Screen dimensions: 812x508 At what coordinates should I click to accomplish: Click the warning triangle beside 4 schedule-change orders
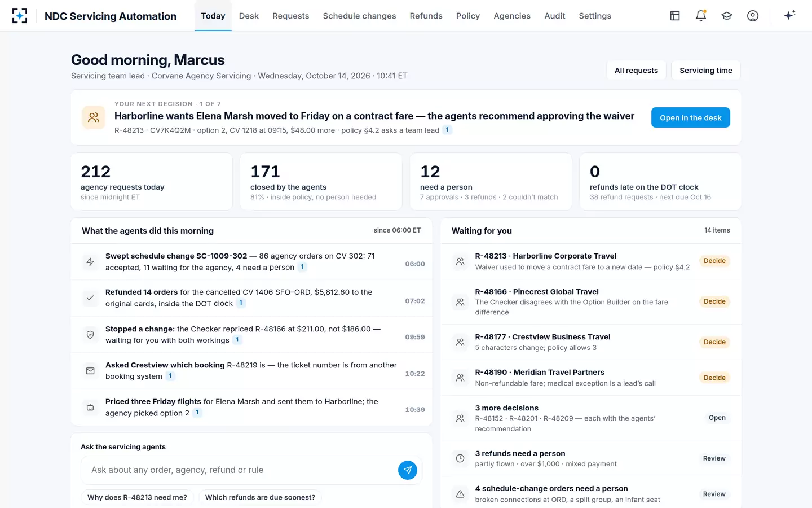(460, 494)
